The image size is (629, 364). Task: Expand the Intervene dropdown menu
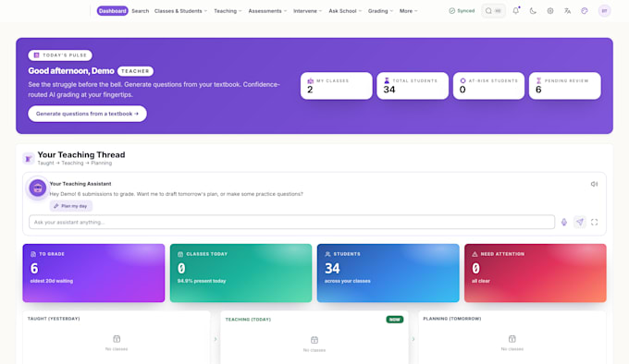(307, 11)
